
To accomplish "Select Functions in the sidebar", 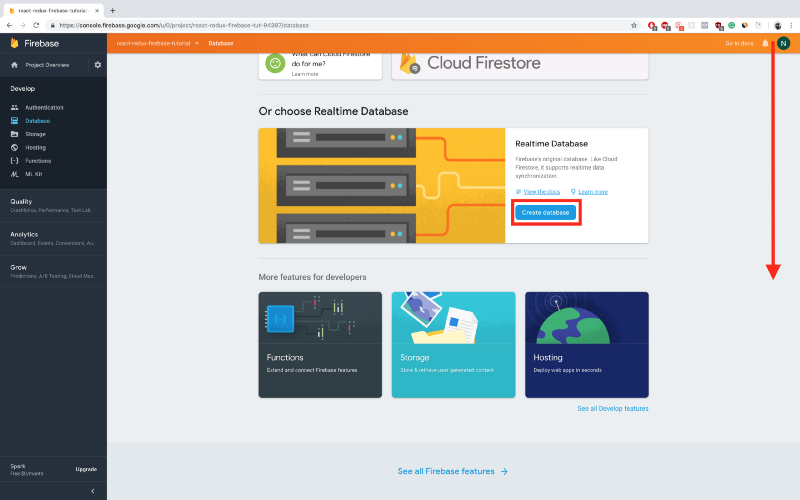I will pyautogui.click(x=38, y=161).
